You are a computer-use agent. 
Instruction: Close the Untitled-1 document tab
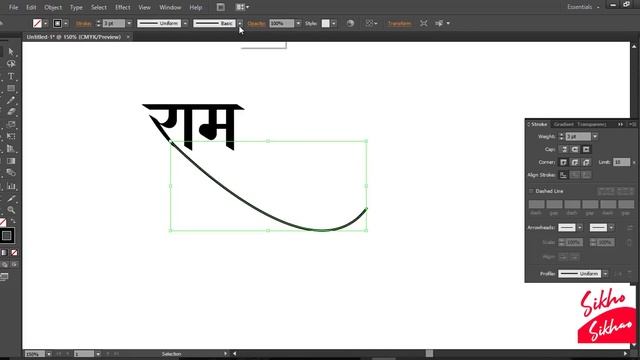pyautogui.click(x=128, y=37)
